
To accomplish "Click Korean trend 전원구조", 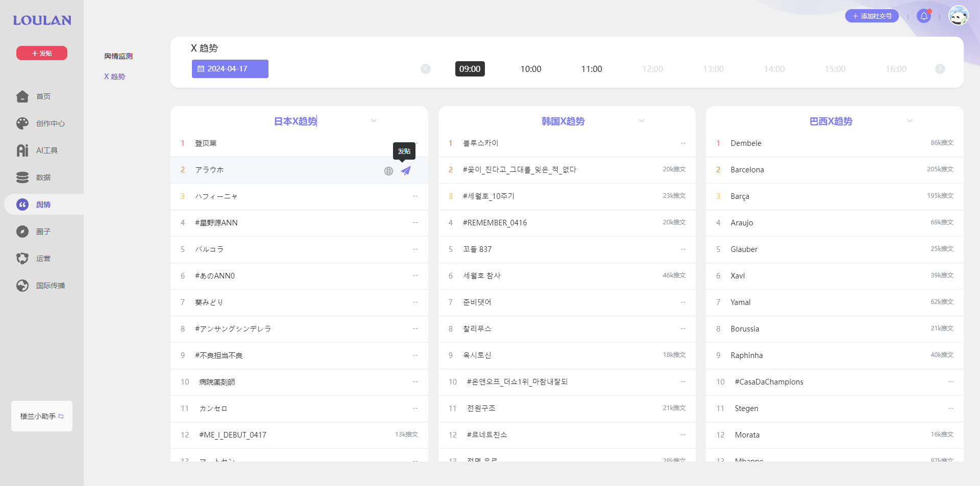I will [481, 408].
